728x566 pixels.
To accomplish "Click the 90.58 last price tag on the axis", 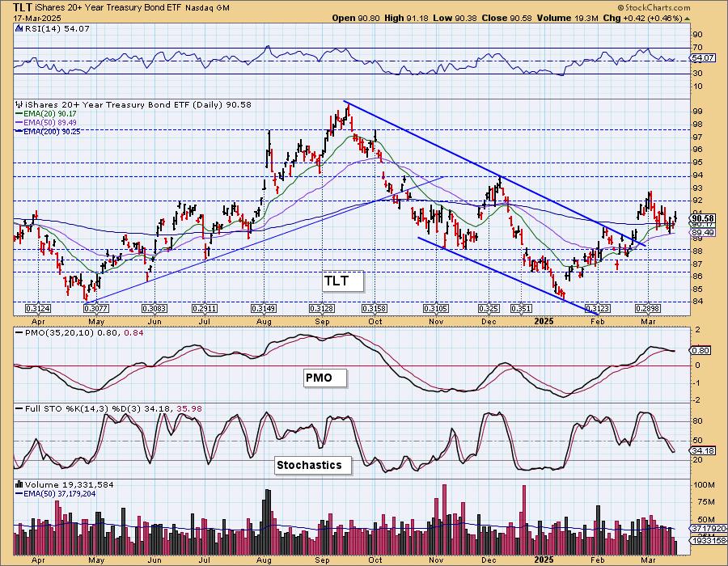I will [x=703, y=218].
